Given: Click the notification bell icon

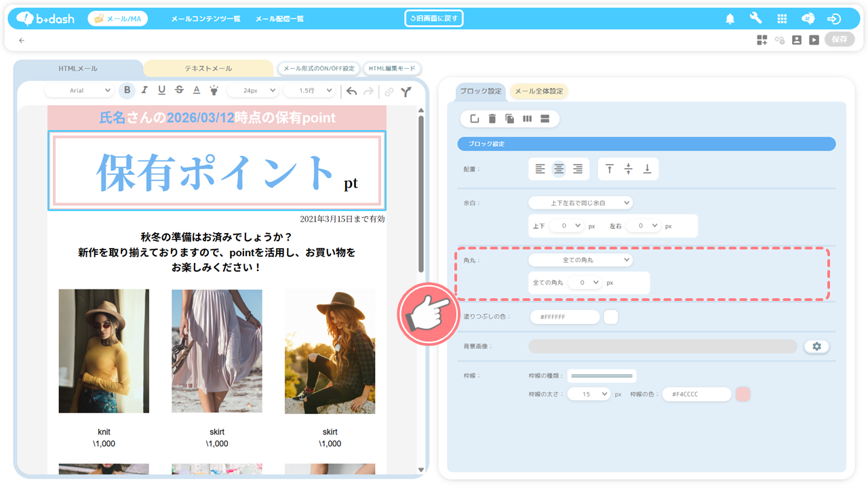Looking at the screenshot, I should coord(730,19).
